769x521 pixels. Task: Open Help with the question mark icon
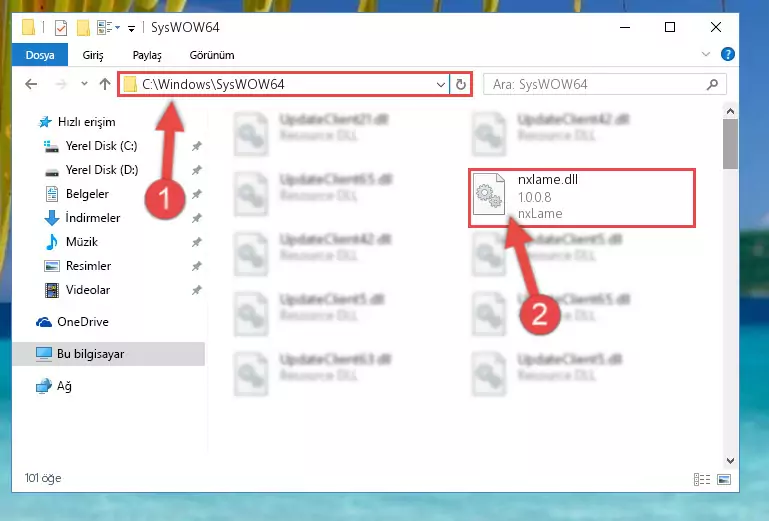point(728,54)
